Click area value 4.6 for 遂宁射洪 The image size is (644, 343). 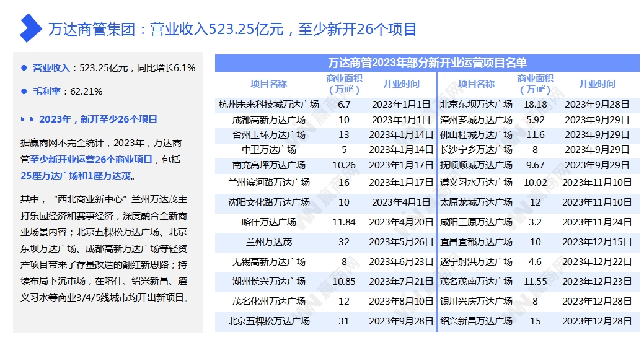[x=535, y=262]
